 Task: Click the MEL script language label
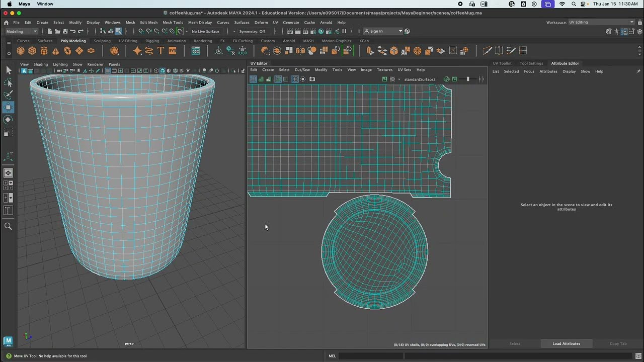pyautogui.click(x=332, y=356)
